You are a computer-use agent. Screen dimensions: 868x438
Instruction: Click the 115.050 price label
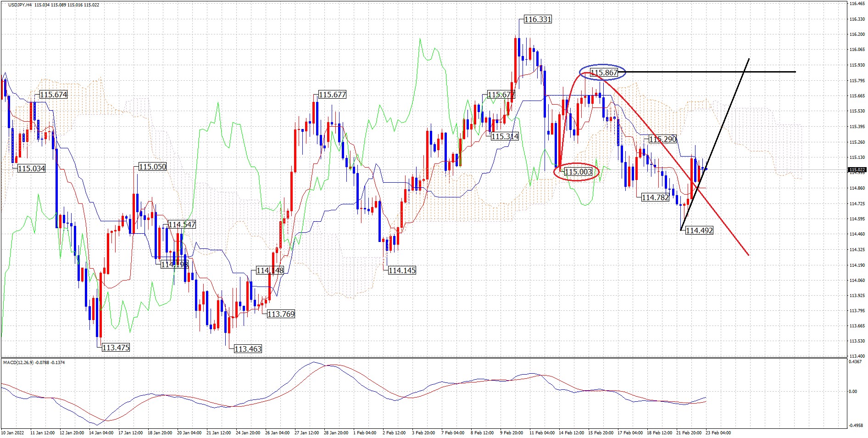152,167
